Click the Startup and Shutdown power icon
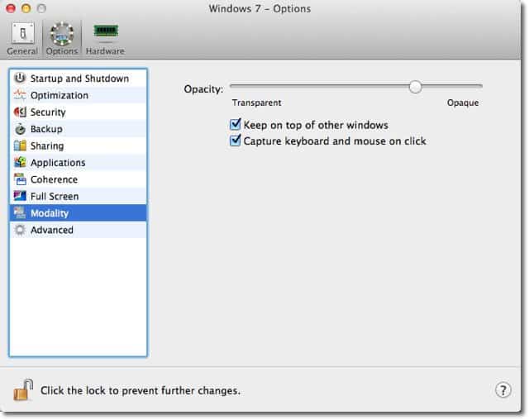This screenshot has height=420, width=529. pos(20,78)
